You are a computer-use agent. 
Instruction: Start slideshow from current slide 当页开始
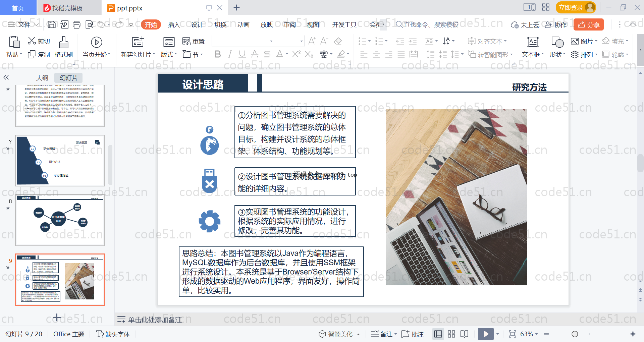(x=96, y=47)
